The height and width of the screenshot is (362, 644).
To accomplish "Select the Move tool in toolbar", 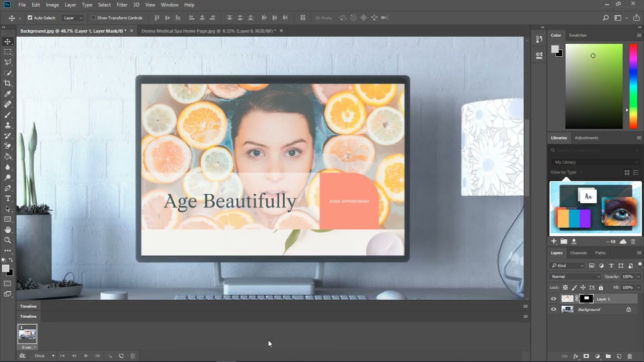I will 8,41.
